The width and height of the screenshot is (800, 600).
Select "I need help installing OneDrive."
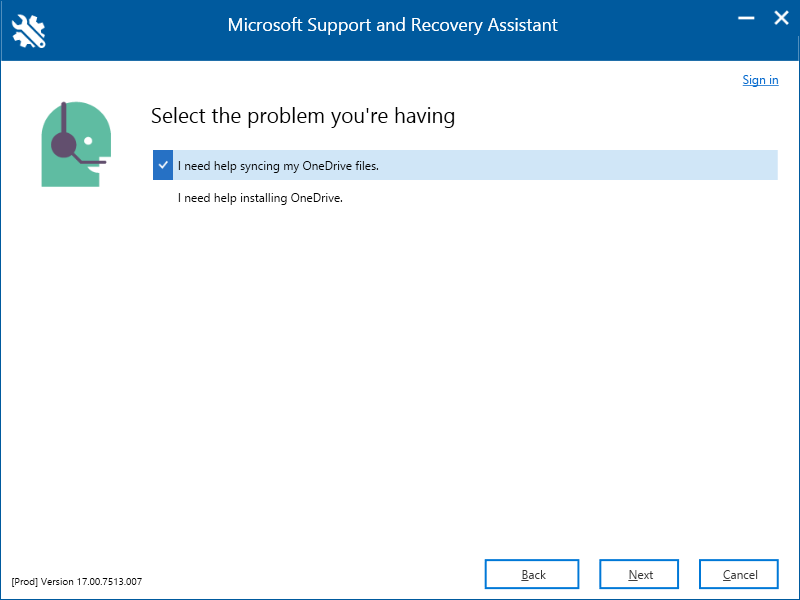[260, 198]
